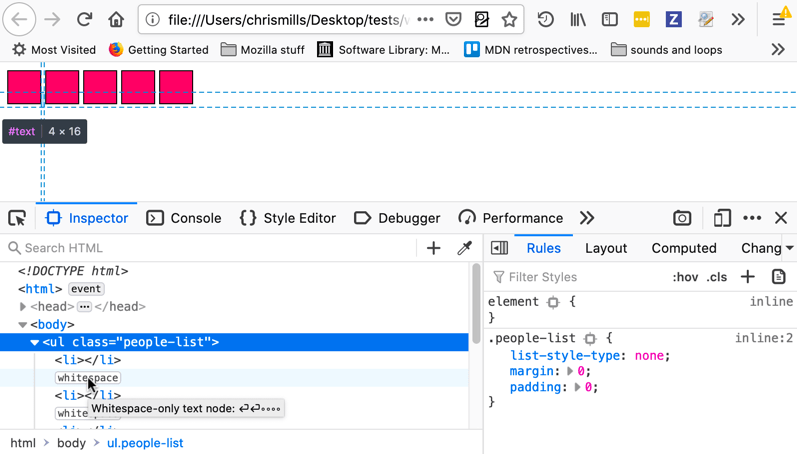Viewport: 797px width, 454px height.
Task: Expand the head element node
Action: coord(23,307)
